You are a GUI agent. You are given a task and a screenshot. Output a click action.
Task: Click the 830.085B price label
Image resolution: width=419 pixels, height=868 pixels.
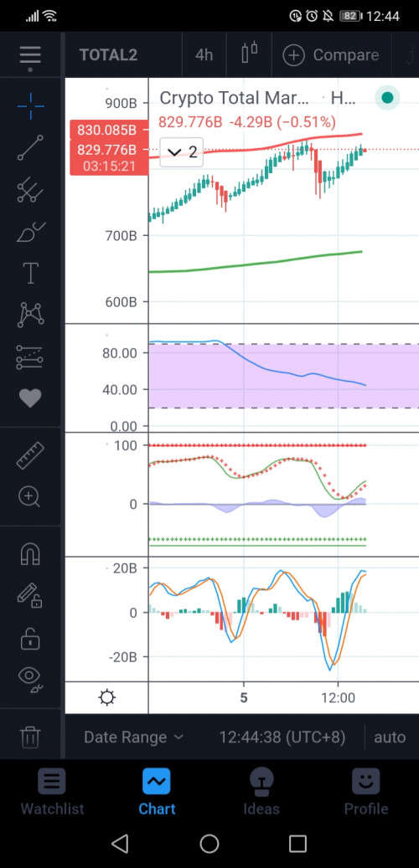(x=109, y=131)
